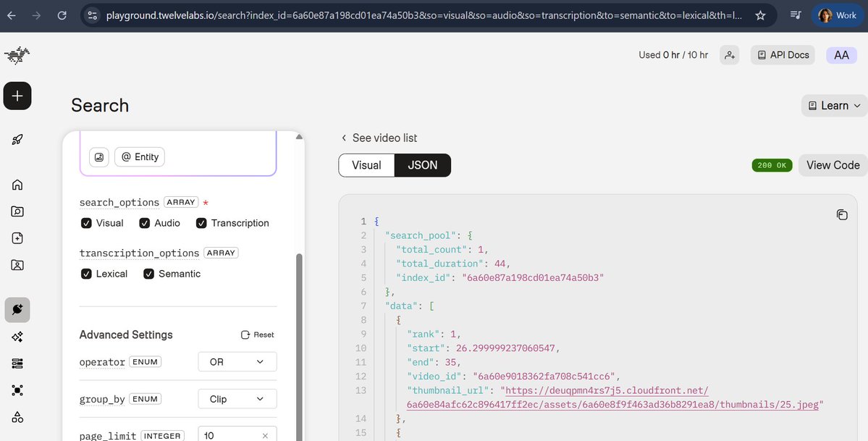
Task: Click the scroll up arrow in settings panel
Action: (x=300, y=136)
